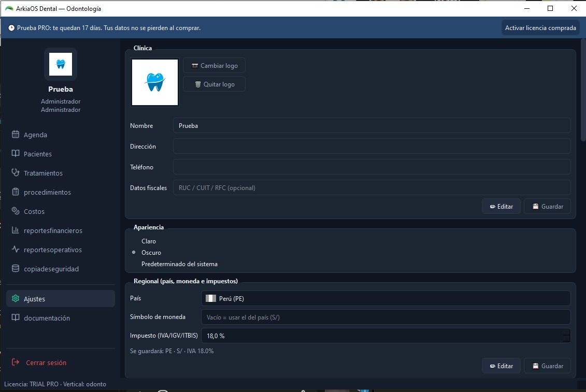The width and height of the screenshot is (586, 392).
Task: Click the 'Licencia: TRIAL PRO · Vertical: odonto' status text
Action: tap(55, 384)
